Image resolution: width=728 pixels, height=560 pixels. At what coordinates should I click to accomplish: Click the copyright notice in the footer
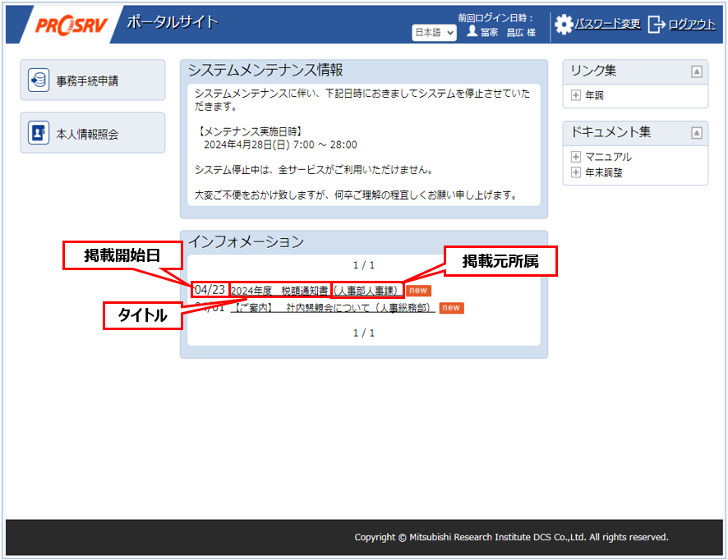[511, 537]
